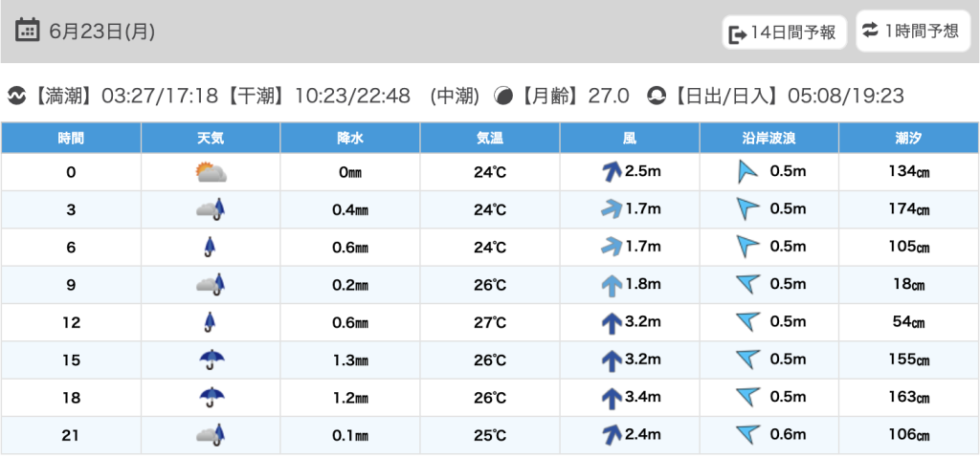Viewport: 980px width, 458px height.
Task: Switch to 1時間予想 hourly view
Action: pyautogui.click(x=912, y=31)
